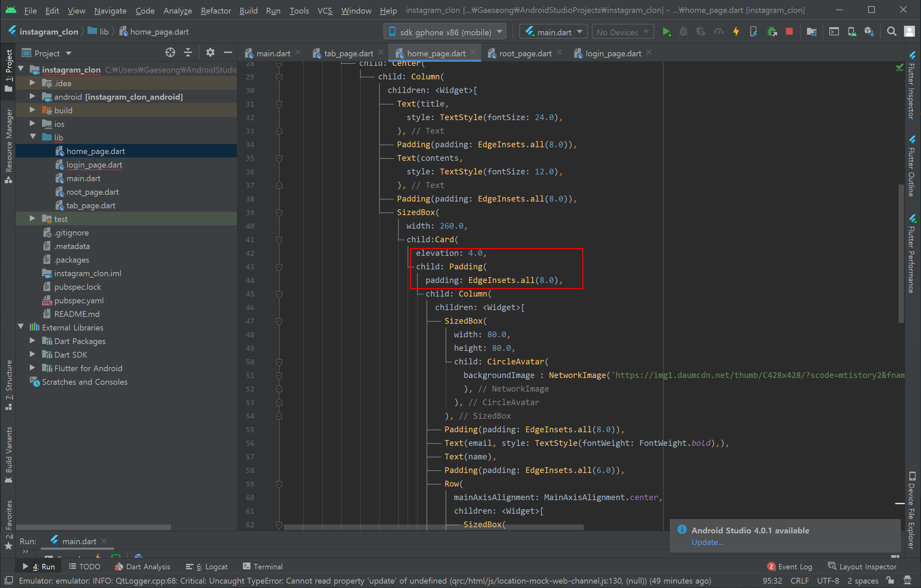The image size is (921, 588).
Task: Click the Flutter Attach device icon
Action: point(753,32)
